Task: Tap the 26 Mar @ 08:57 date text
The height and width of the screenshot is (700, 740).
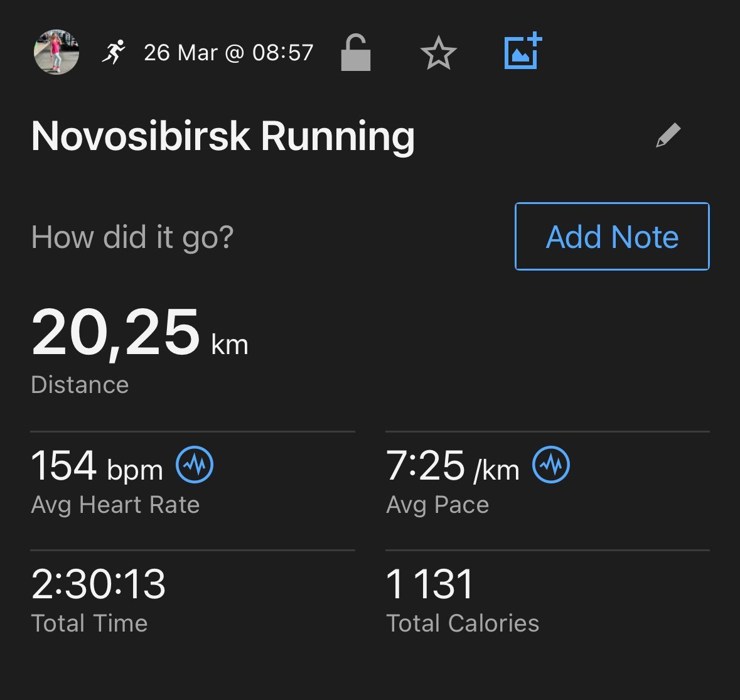Action: 228,52
